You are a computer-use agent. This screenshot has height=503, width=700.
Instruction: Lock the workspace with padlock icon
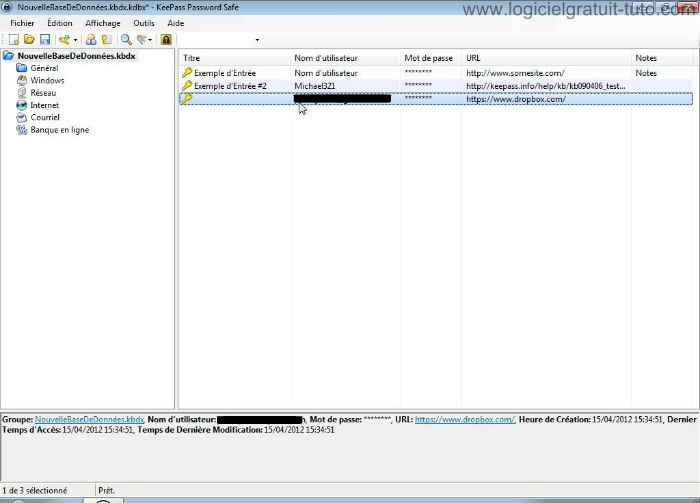166,40
